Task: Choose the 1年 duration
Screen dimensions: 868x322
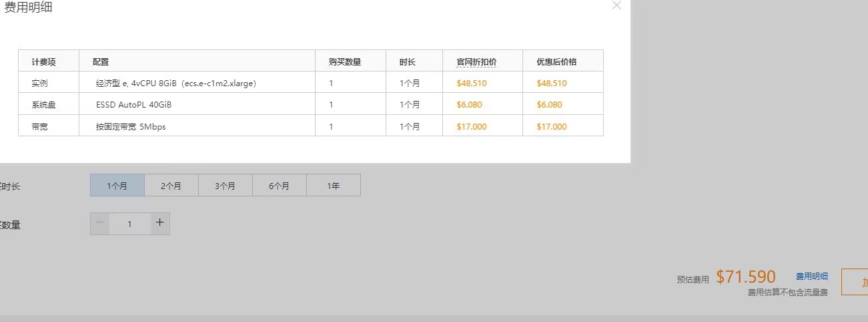Action: pos(334,186)
